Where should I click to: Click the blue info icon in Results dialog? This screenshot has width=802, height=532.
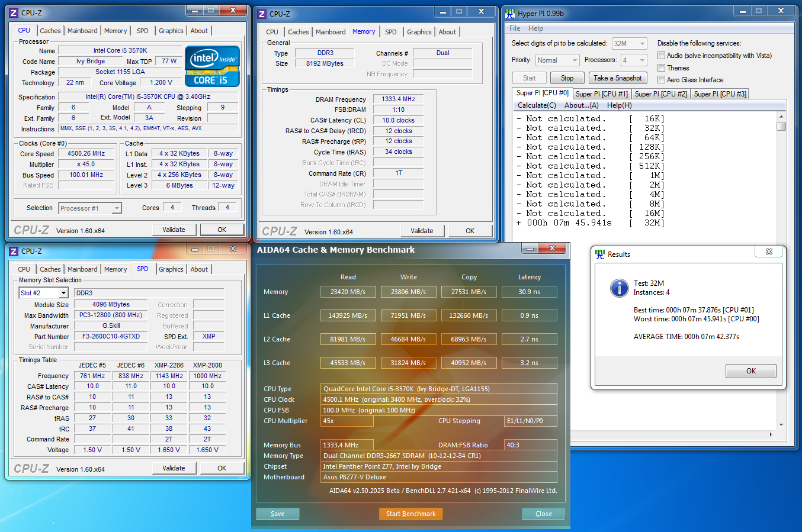click(x=619, y=288)
